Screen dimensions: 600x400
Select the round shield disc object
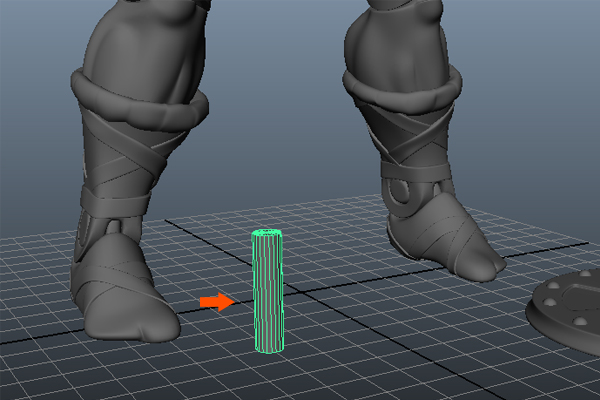click(x=564, y=311)
